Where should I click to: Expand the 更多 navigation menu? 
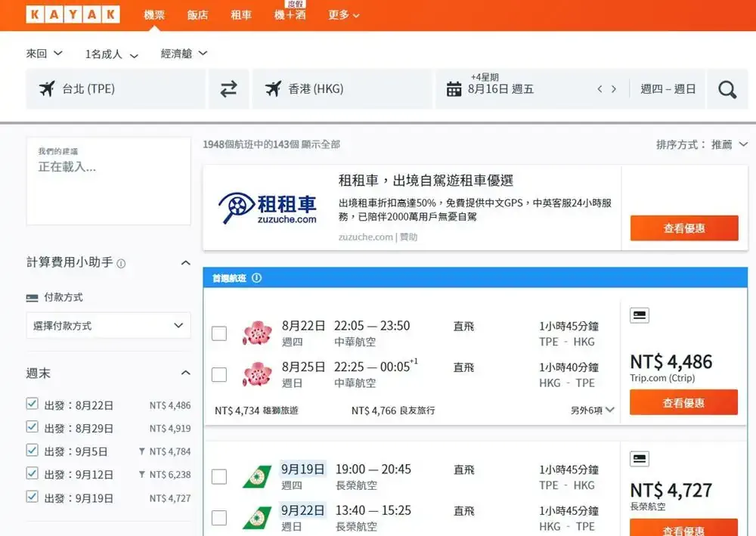point(344,15)
